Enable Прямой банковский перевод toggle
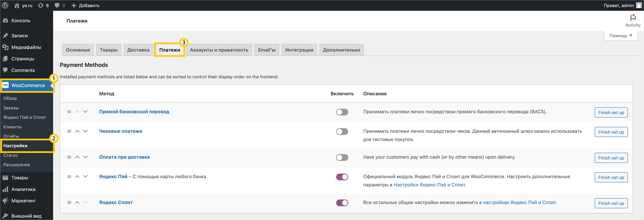This screenshot has height=220, width=644. coord(342,112)
